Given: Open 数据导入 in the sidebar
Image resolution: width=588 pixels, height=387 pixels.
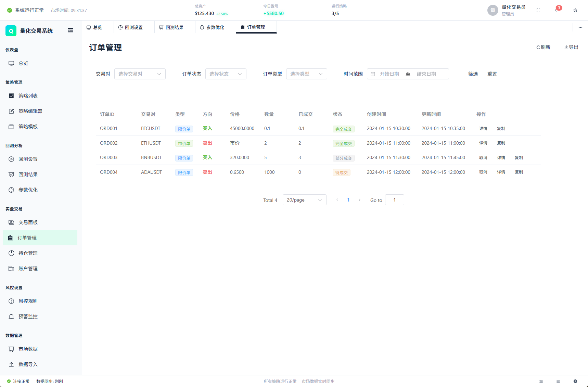Looking at the screenshot, I should pyautogui.click(x=40, y=364).
